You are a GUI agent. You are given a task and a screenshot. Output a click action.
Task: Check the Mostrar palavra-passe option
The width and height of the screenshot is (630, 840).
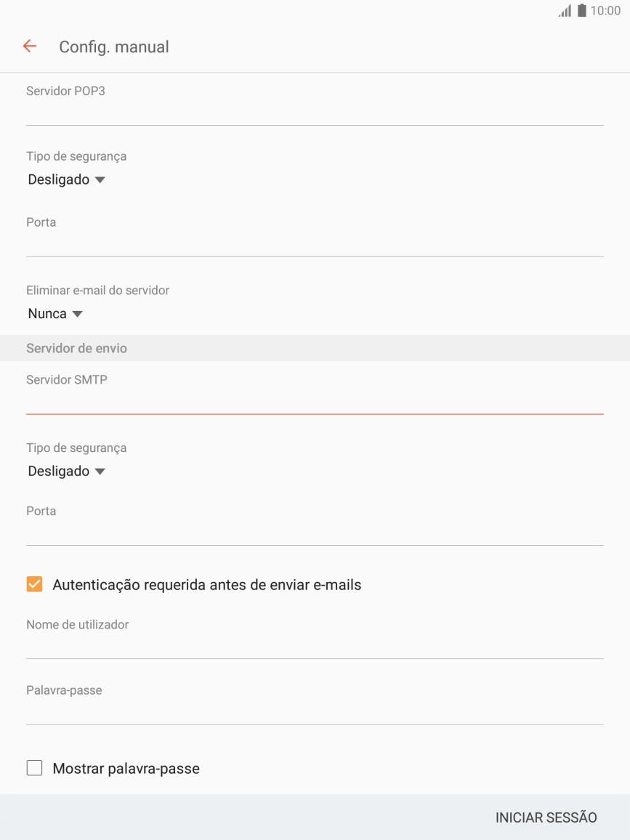[x=33, y=768]
